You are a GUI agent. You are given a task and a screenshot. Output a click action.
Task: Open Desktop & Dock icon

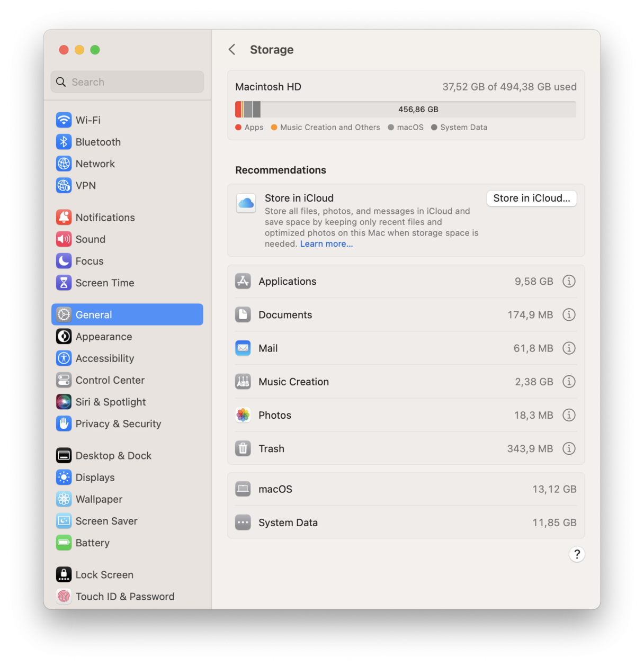[64, 455]
